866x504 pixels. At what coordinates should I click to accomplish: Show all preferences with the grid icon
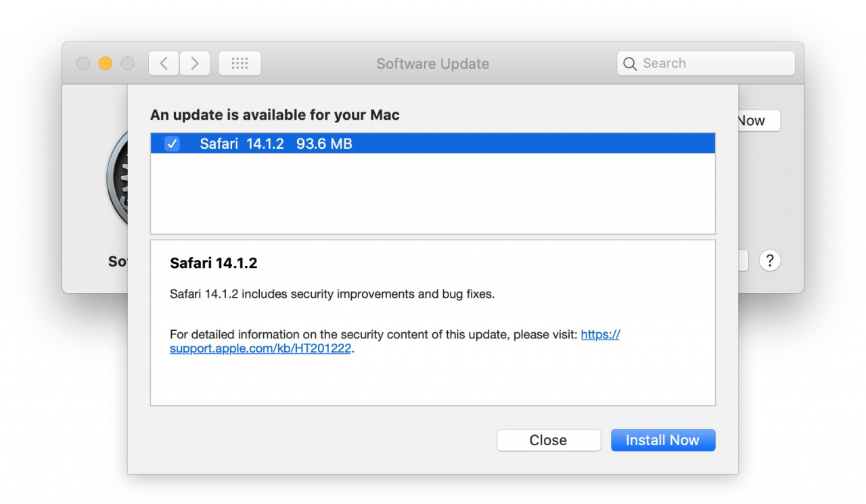pyautogui.click(x=240, y=64)
